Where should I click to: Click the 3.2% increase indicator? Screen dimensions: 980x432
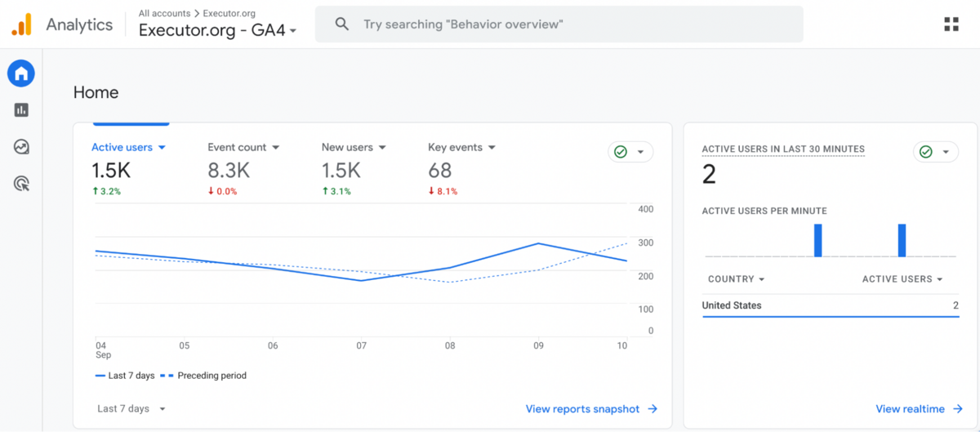click(106, 191)
